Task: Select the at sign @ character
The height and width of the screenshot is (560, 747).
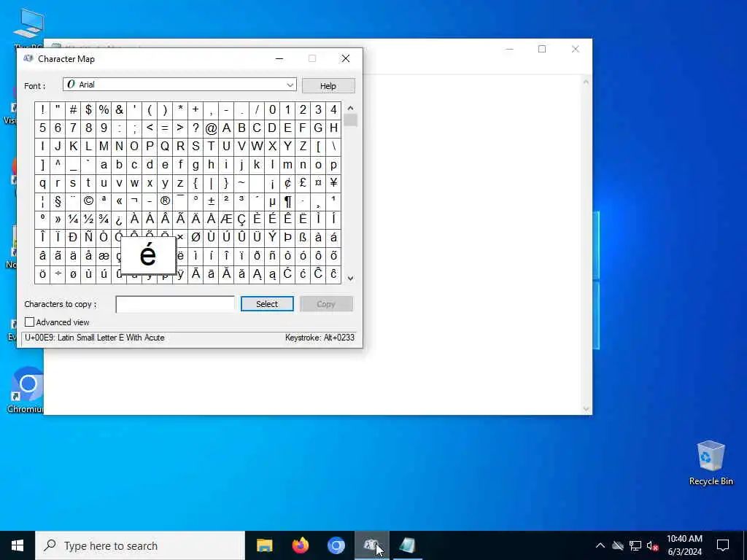Action: (x=211, y=128)
